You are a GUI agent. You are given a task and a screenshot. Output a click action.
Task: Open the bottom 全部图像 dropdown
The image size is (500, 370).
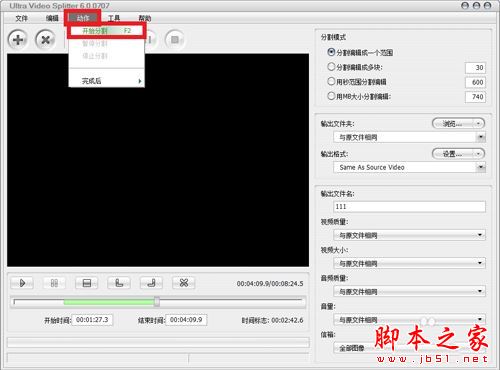point(409,348)
